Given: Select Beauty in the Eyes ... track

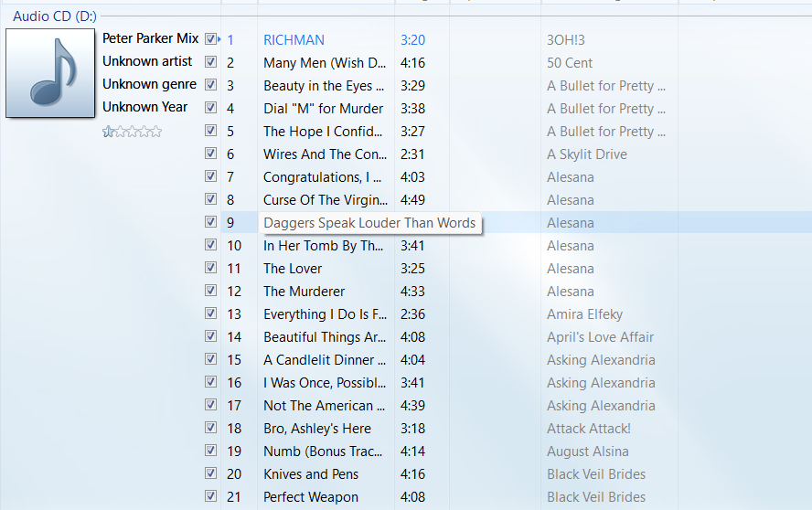Looking at the screenshot, I should pos(324,85).
